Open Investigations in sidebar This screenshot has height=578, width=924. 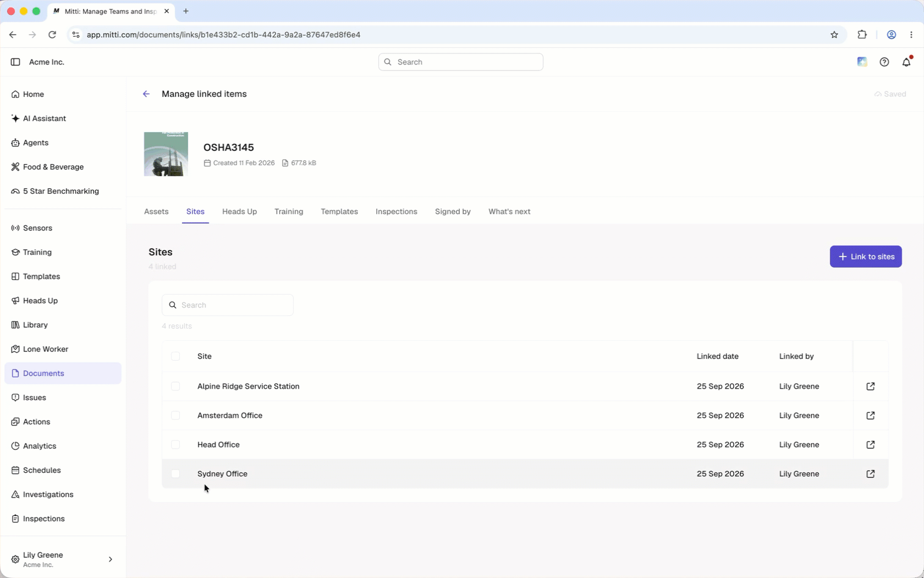click(x=63, y=494)
